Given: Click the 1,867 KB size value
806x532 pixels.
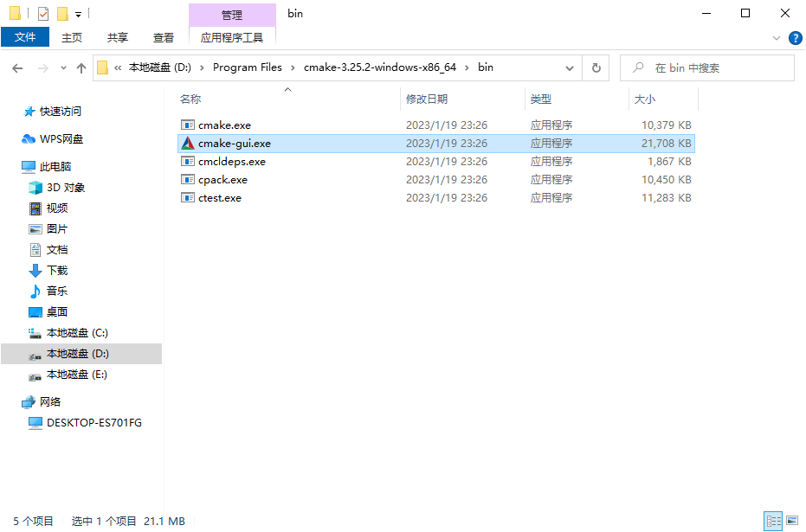Looking at the screenshot, I should [669, 161].
